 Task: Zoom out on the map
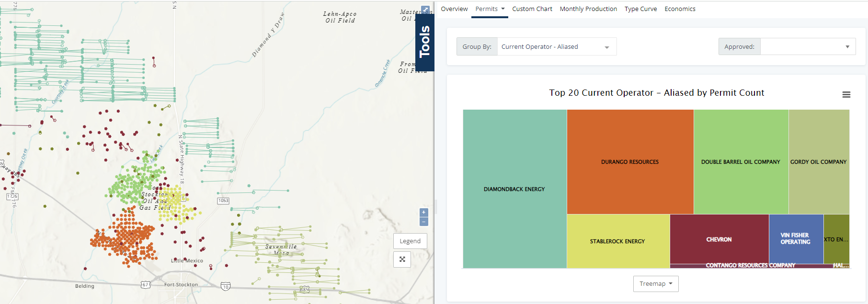(423, 222)
